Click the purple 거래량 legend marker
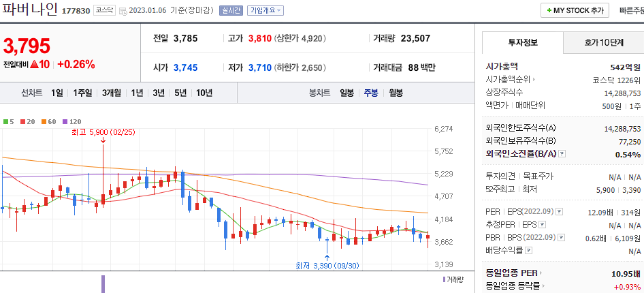The height and width of the screenshot is (293, 644). [444, 279]
